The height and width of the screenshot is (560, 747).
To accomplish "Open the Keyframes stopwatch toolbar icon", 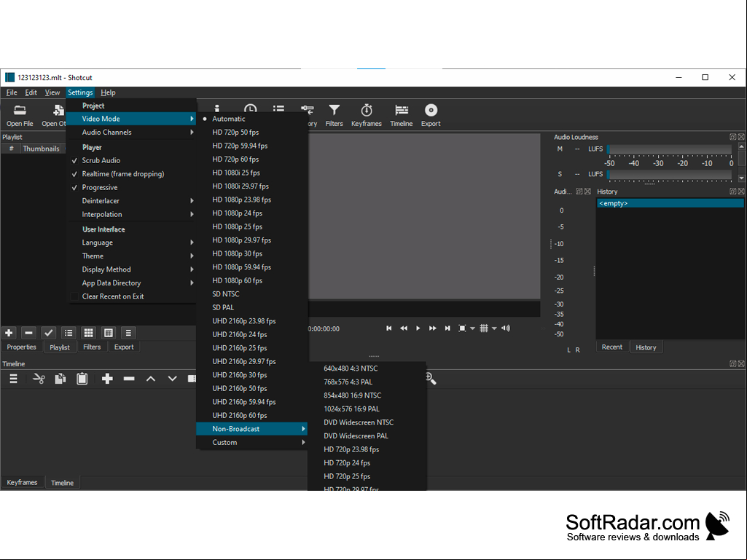I will (367, 116).
